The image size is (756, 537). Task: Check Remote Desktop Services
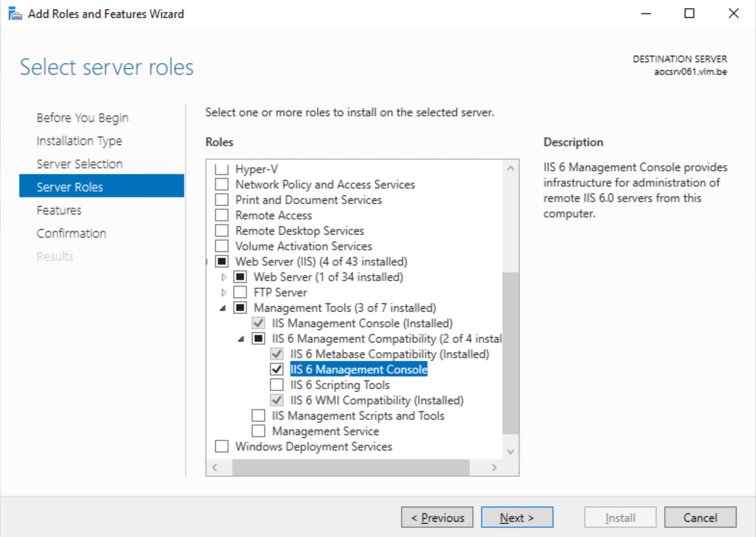pos(221,231)
